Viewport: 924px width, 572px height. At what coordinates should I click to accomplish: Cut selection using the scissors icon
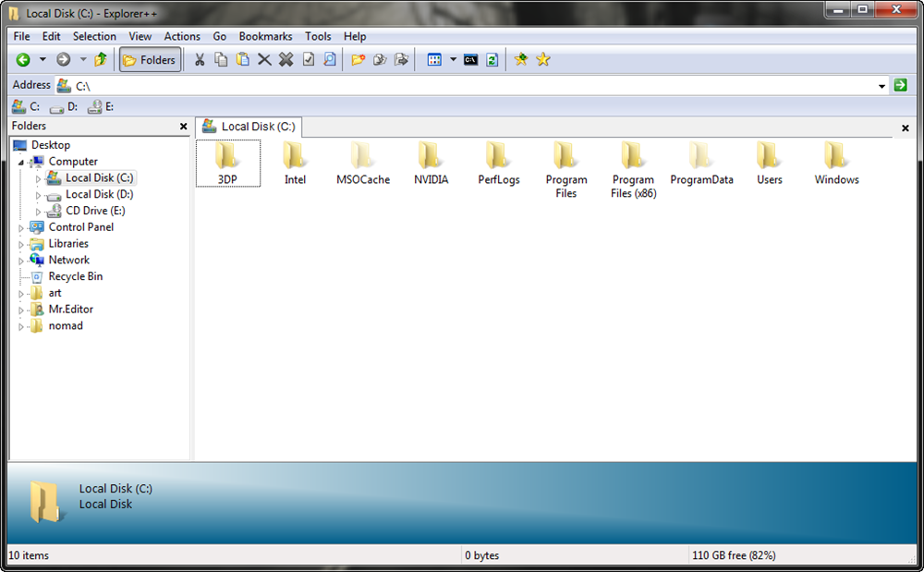pyautogui.click(x=200, y=59)
